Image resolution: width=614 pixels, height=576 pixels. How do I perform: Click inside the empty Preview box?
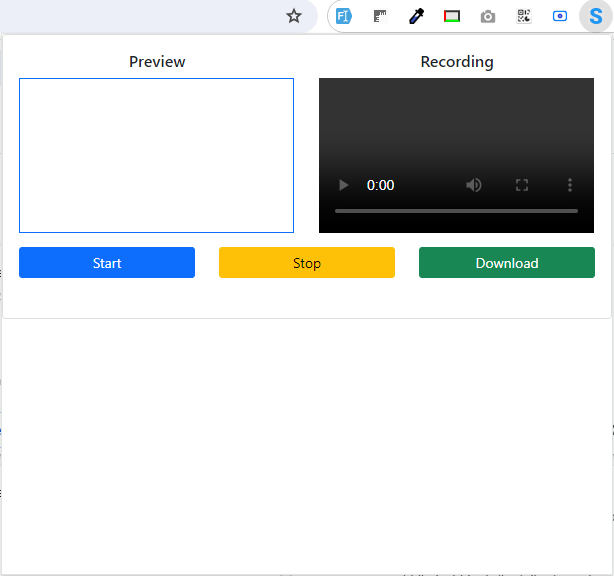coord(156,155)
